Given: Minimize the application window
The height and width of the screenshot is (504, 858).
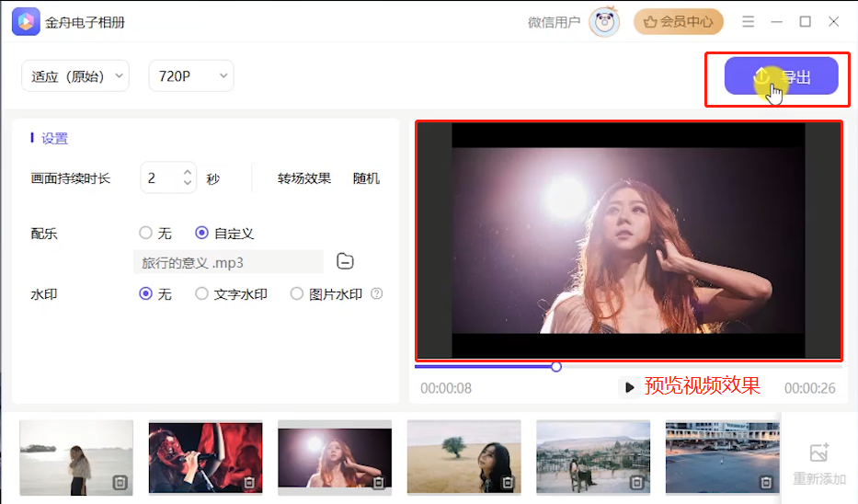Looking at the screenshot, I should tap(776, 22).
